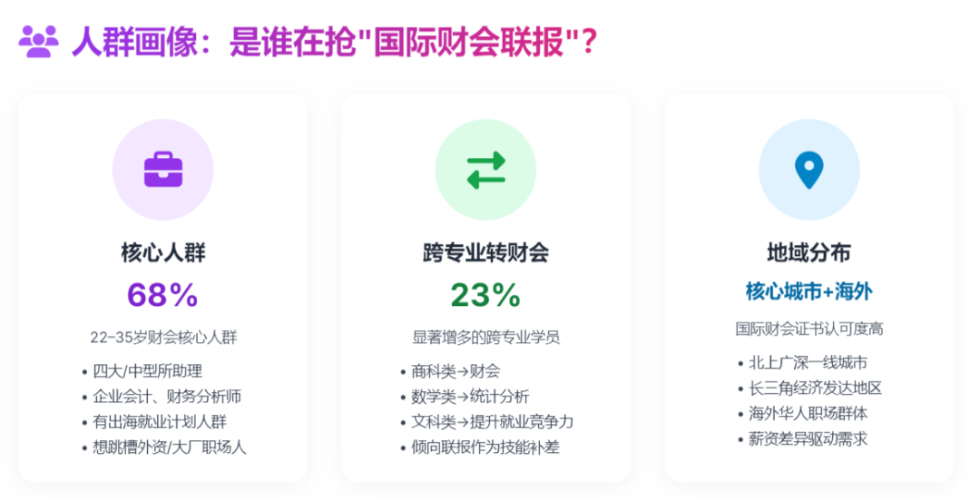Click the 68% statistic

(162, 294)
